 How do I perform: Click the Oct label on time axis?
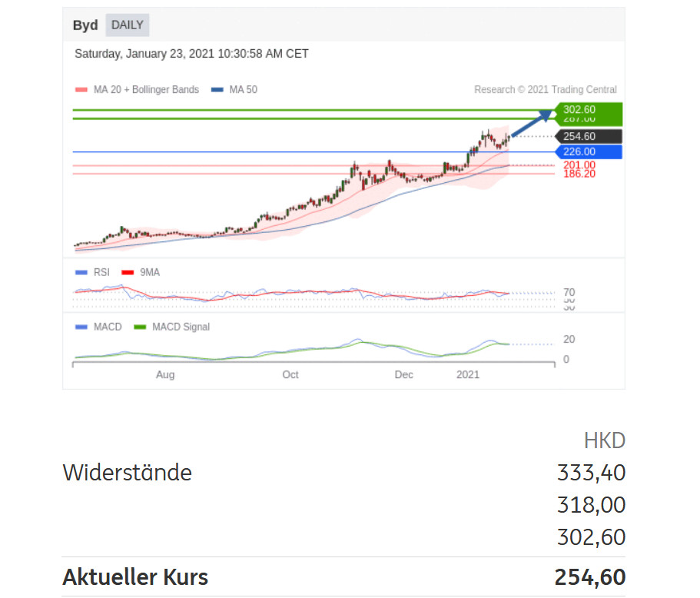click(290, 375)
